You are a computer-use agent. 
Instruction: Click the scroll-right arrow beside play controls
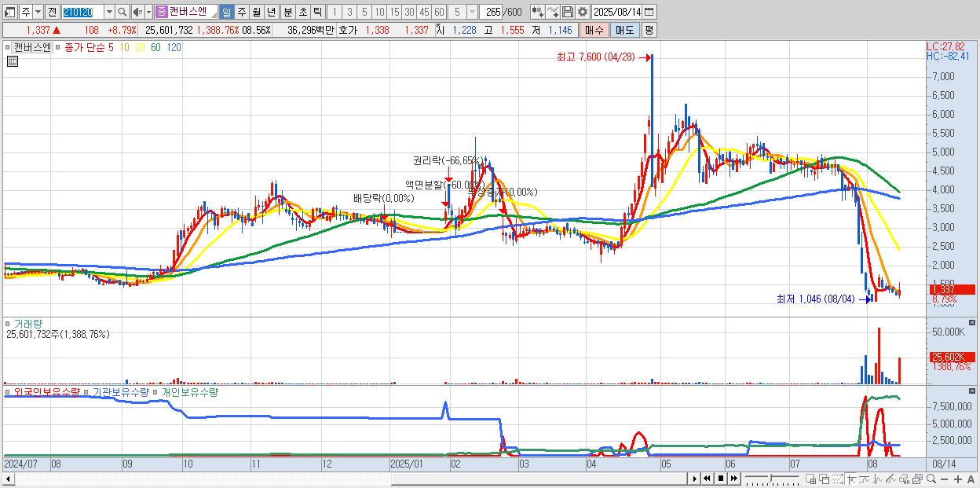694,479
